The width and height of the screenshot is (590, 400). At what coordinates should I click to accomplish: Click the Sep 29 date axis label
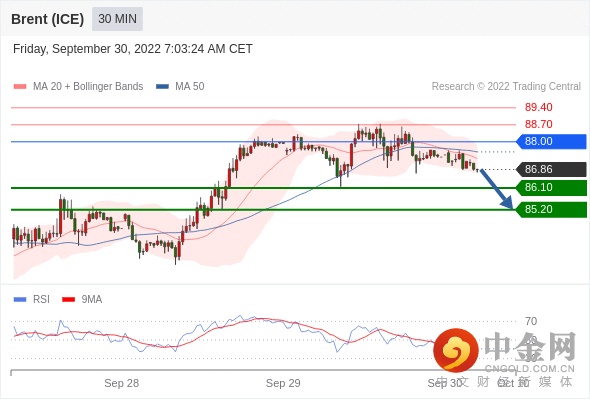pos(283,383)
